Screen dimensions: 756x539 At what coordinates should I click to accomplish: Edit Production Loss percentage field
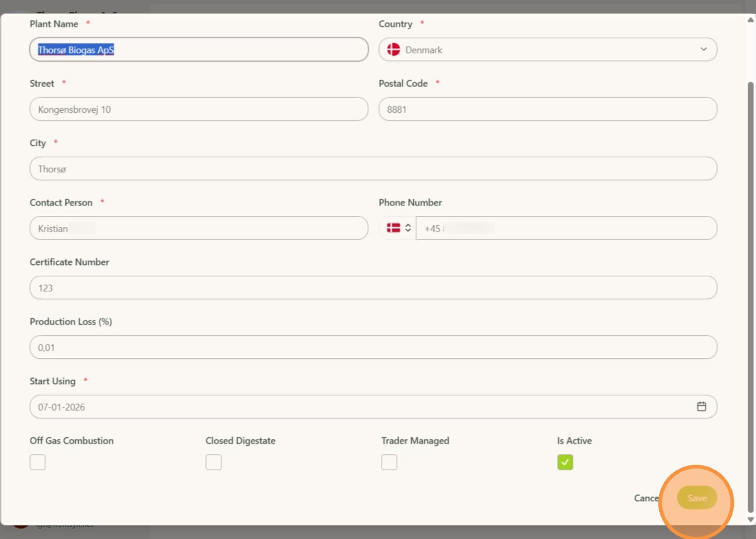tap(373, 347)
